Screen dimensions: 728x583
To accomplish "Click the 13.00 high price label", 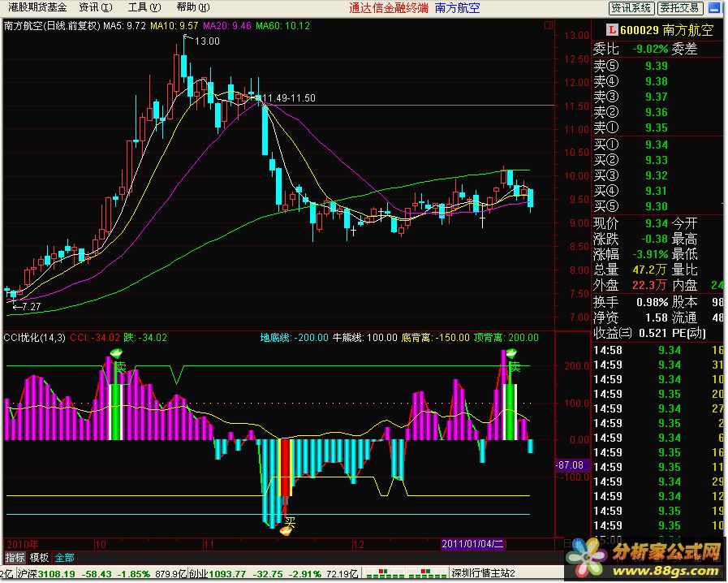I will pyautogui.click(x=207, y=41).
